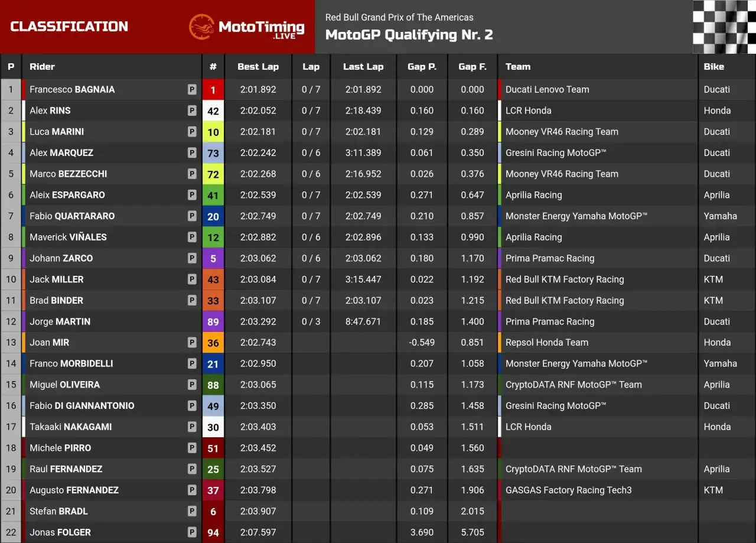The image size is (756, 543).
Task: Click the P badge beside Augusto FERNANDEZ
Action: point(192,490)
